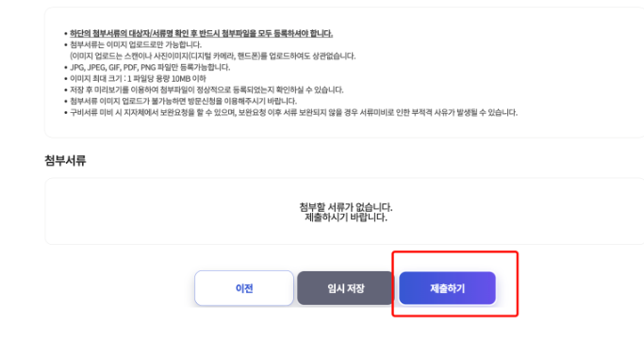Click the bullet before the JPG file types line
This screenshot has height=340, width=644.
coord(66,68)
